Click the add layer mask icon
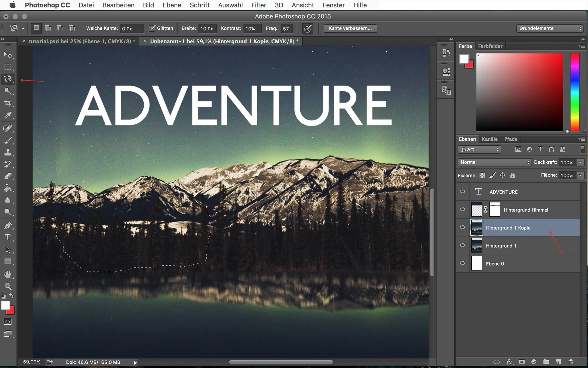 click(x=522, y=362)
